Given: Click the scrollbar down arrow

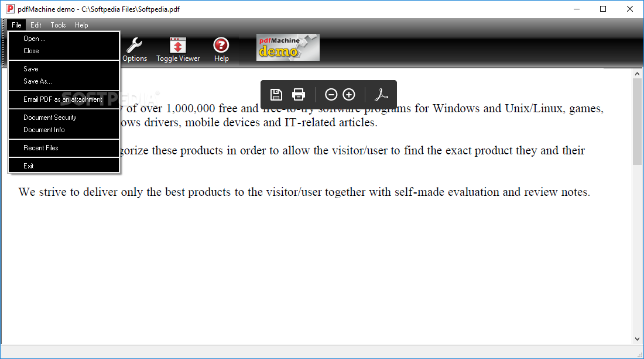Looking at the screenshot, I should 637,338.
